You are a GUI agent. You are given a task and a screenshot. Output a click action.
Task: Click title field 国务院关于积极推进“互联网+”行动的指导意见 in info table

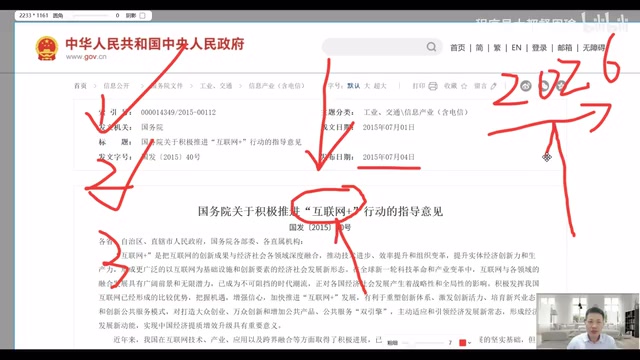click(x=221, y=142)
